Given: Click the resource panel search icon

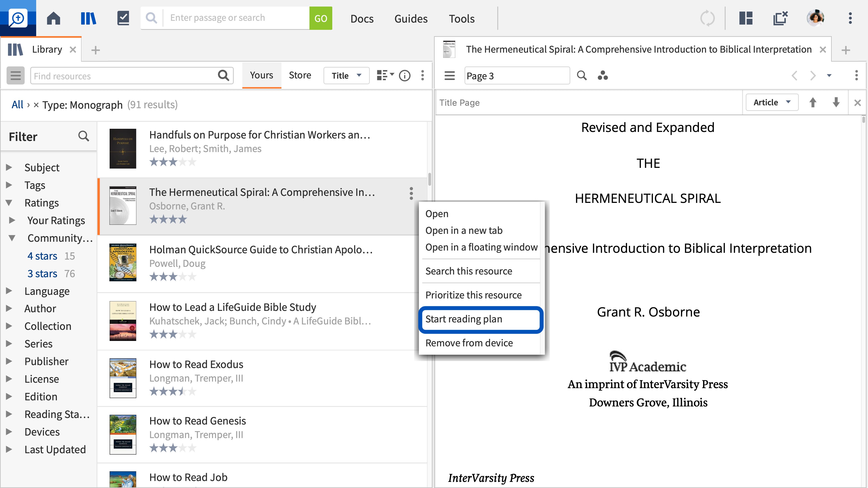Looking at the screenshot, I should click(582, 75).
